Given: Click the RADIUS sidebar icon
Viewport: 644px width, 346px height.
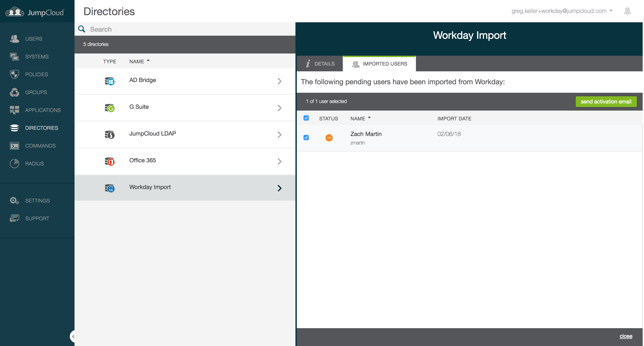Looking at the screenshot, I should click(14, 163).
